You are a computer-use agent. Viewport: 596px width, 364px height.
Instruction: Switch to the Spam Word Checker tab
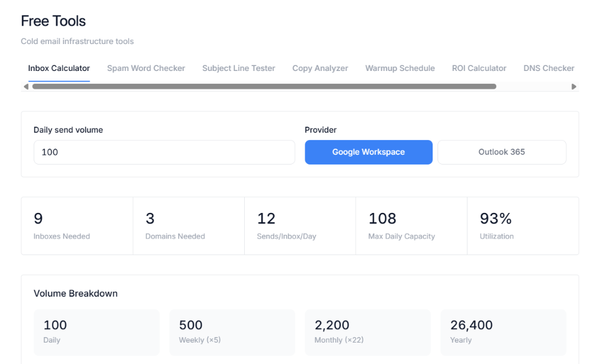146,69
